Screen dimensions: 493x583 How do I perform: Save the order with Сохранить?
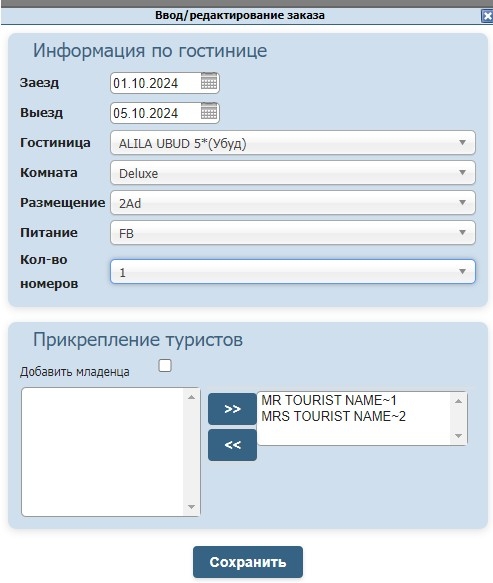click(x=248, y=562)
